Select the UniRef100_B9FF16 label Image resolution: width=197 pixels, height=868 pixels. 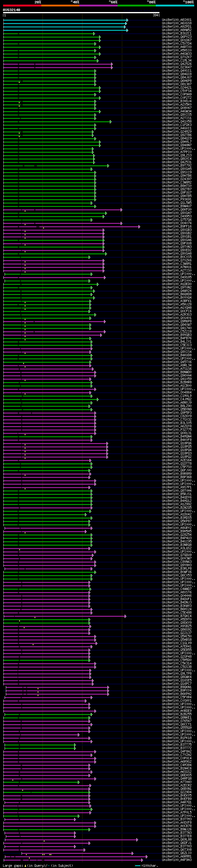(177, 227)
